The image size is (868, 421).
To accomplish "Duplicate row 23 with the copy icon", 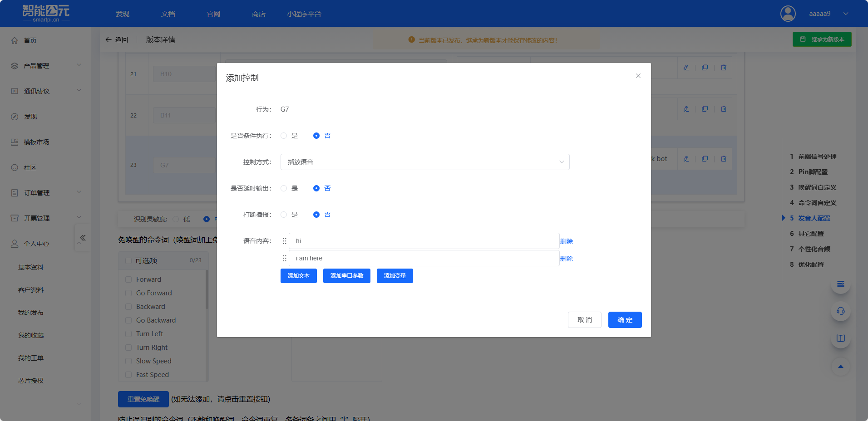I will pos(705,159).
